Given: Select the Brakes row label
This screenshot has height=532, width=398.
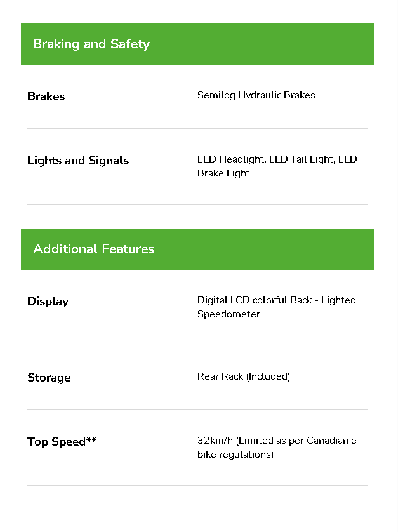Looking at the screenshot, I should [x=46, y=96].
